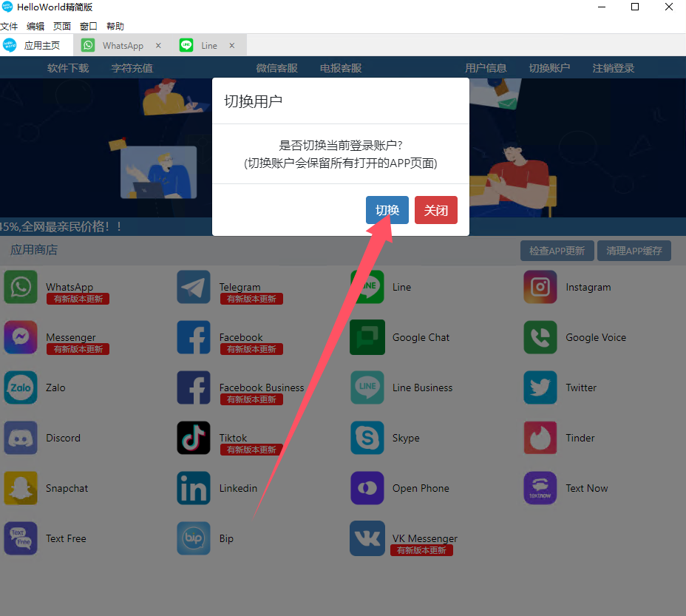The width and height of the screenshot is (686, 616).
Task: Open the 帮助 menu
Action: tap(115, 27)
